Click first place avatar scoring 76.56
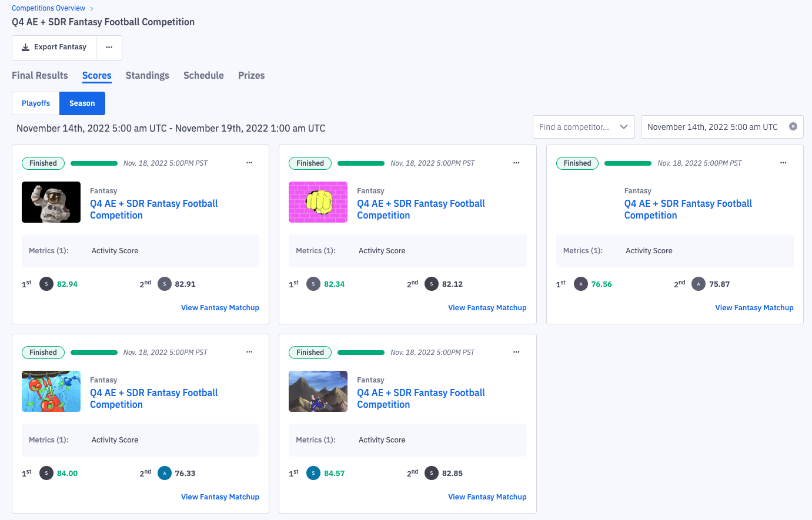The image size is (812, 520). tap(581, 284)
